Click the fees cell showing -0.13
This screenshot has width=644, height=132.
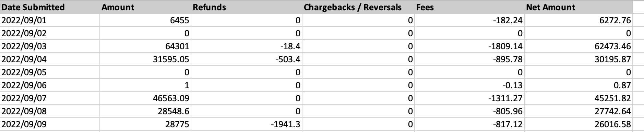(x=469, y=85)
